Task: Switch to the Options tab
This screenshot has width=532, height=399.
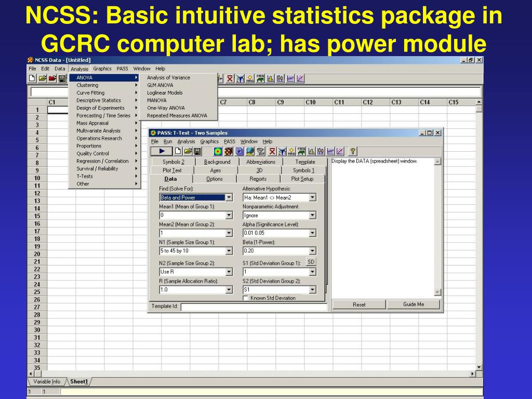Action: [215, 179]
